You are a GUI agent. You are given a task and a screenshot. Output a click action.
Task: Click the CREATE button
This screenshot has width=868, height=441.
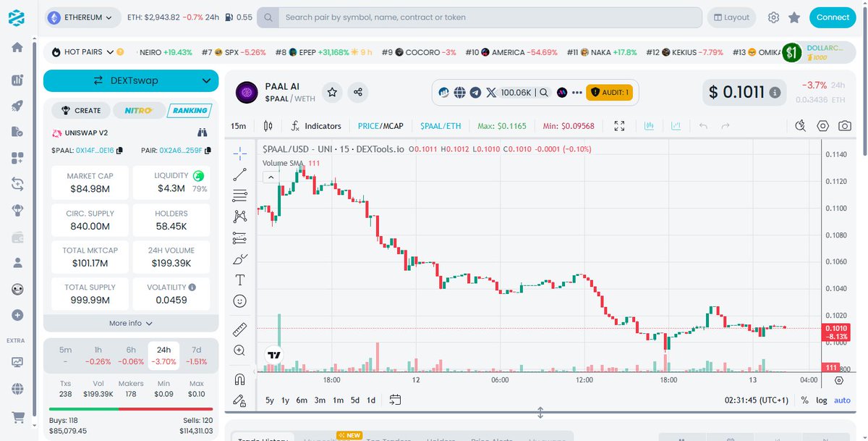(x=81, y=110)
